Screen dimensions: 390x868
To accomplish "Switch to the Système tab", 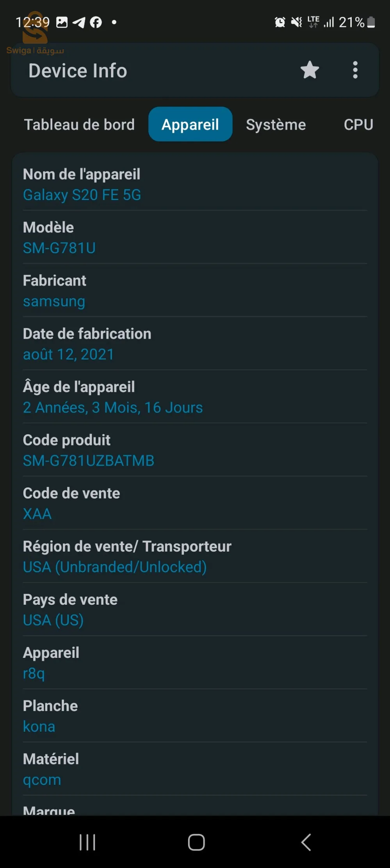I will click(276, 125).
